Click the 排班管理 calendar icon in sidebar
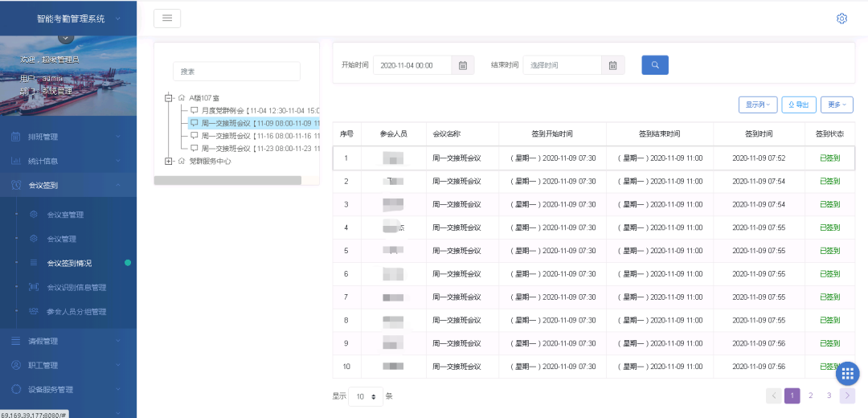 [x=16, y=137]
